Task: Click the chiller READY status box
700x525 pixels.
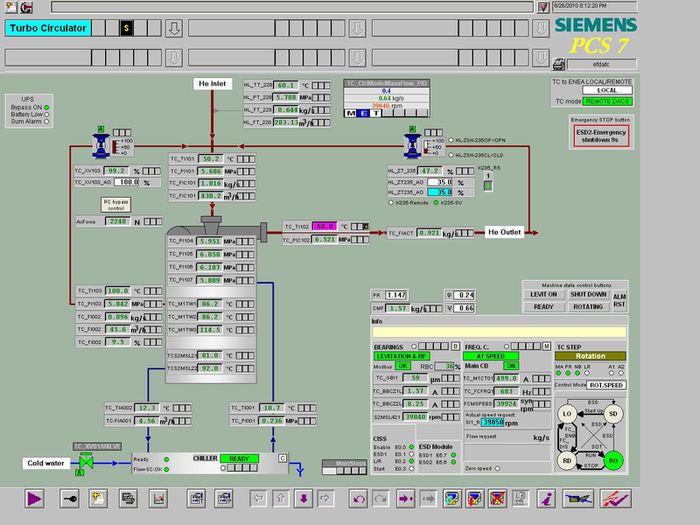Action: click(239, 458)
